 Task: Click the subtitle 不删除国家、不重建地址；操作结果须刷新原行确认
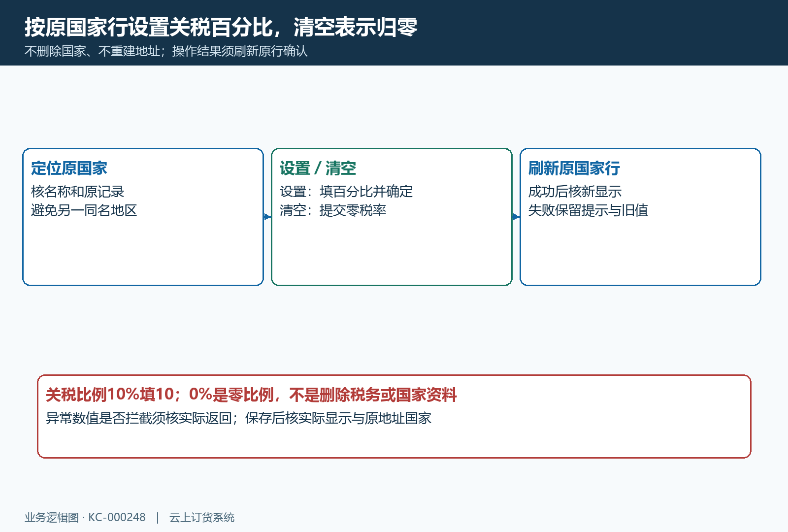point(166,51)
